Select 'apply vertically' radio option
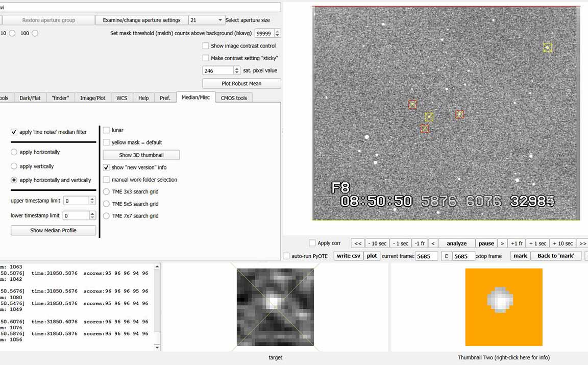588x365 pixels. point(14,166)
